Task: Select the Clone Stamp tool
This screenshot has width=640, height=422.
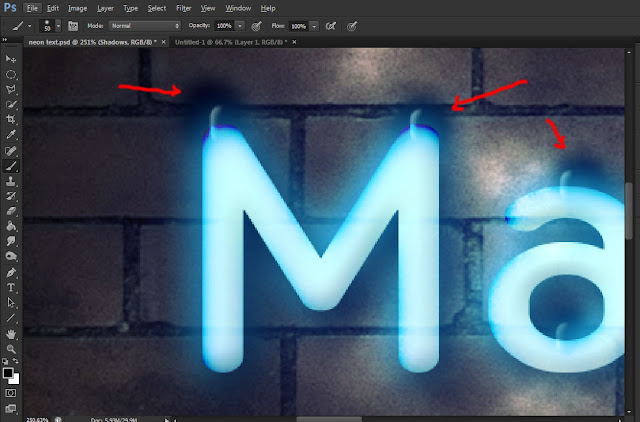Action: click(x=11, y=181)
